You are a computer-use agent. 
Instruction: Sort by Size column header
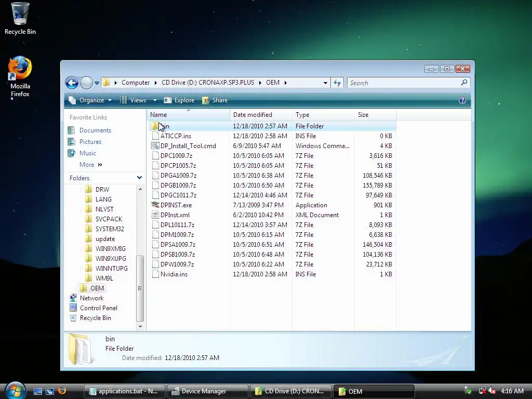[375, 115]
